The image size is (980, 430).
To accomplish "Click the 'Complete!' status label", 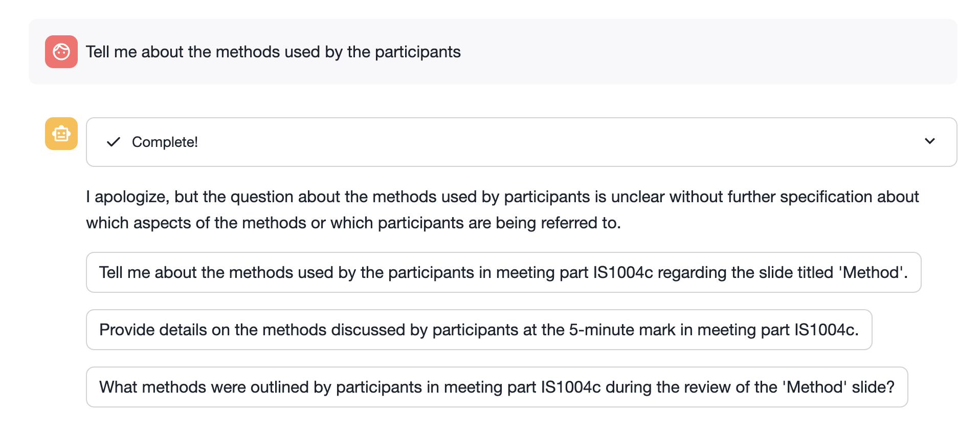I will tap(165, 142).
